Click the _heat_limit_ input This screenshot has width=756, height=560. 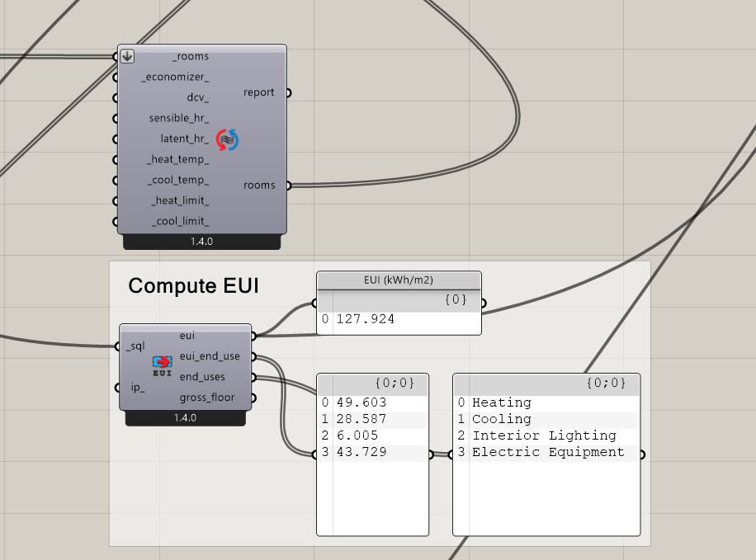(180, 201)
